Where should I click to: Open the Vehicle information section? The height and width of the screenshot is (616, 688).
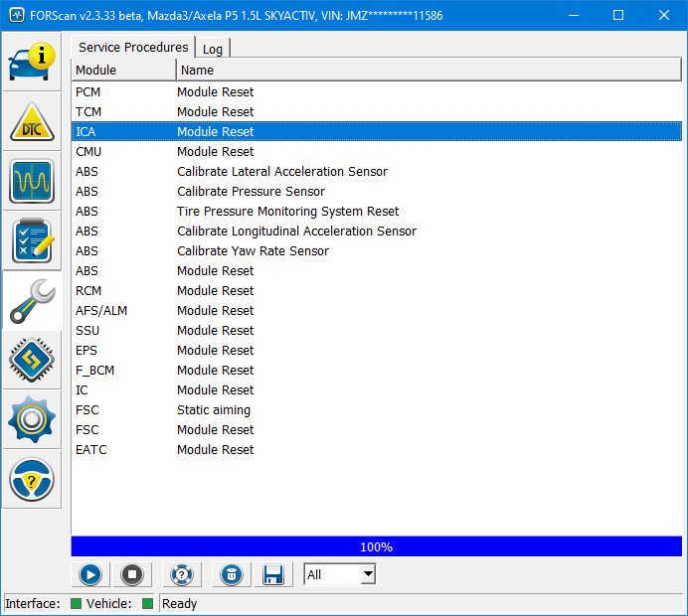32,62
